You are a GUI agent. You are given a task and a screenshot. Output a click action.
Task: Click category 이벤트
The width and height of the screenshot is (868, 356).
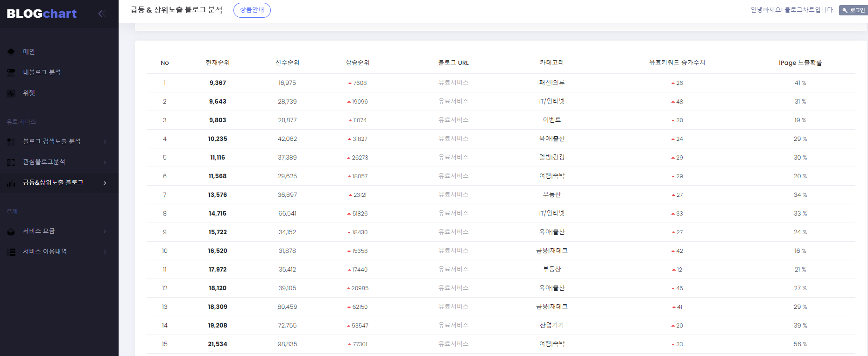click(552, 120)
